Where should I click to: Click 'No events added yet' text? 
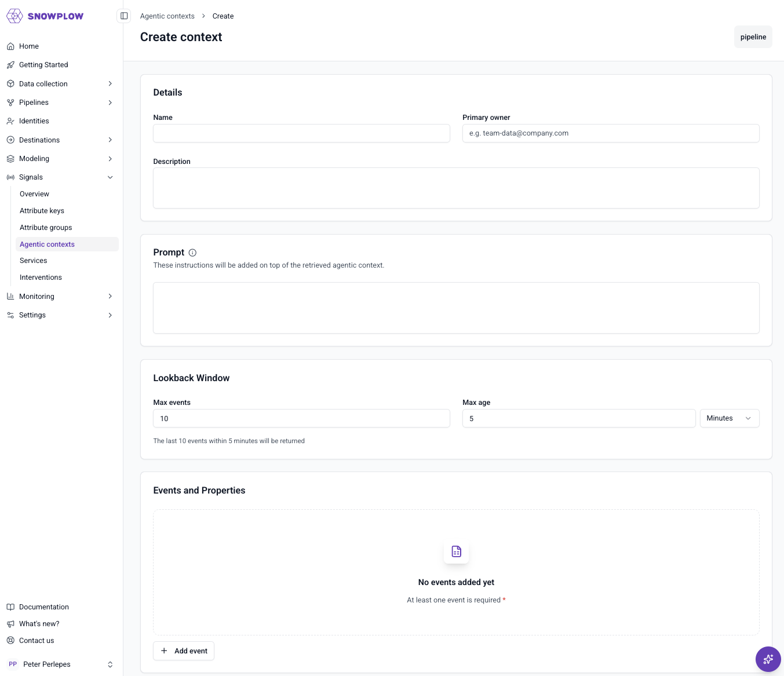pos(457,582)
